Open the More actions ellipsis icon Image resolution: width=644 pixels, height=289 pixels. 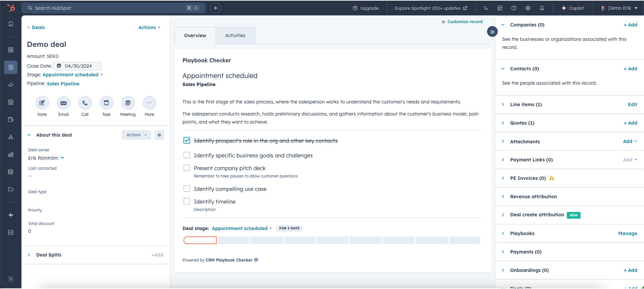[x=149, y=103]
